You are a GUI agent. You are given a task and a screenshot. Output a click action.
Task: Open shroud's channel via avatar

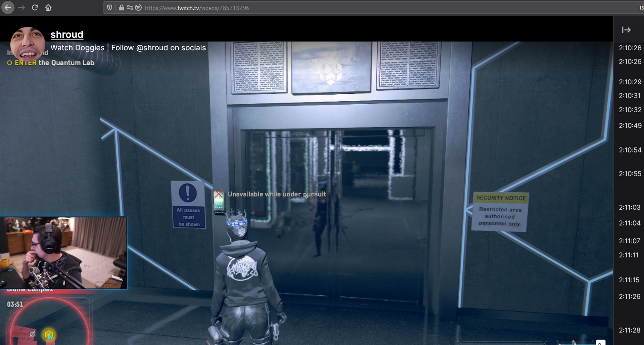tap(27, 44)
